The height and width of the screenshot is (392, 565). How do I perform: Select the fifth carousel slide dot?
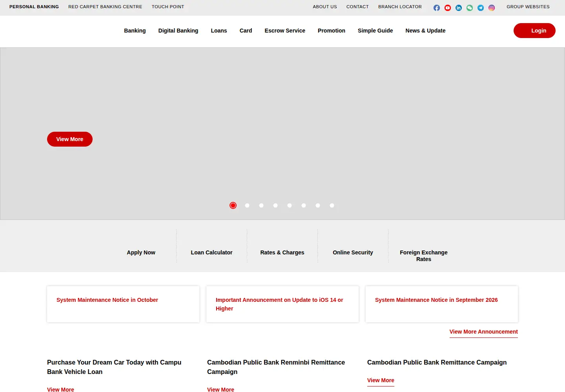[x=290, y=205]
